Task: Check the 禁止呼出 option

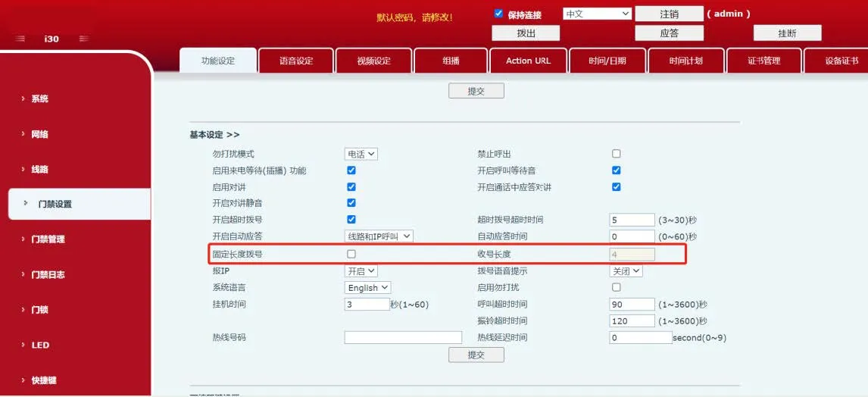Action: pos(617,154)
